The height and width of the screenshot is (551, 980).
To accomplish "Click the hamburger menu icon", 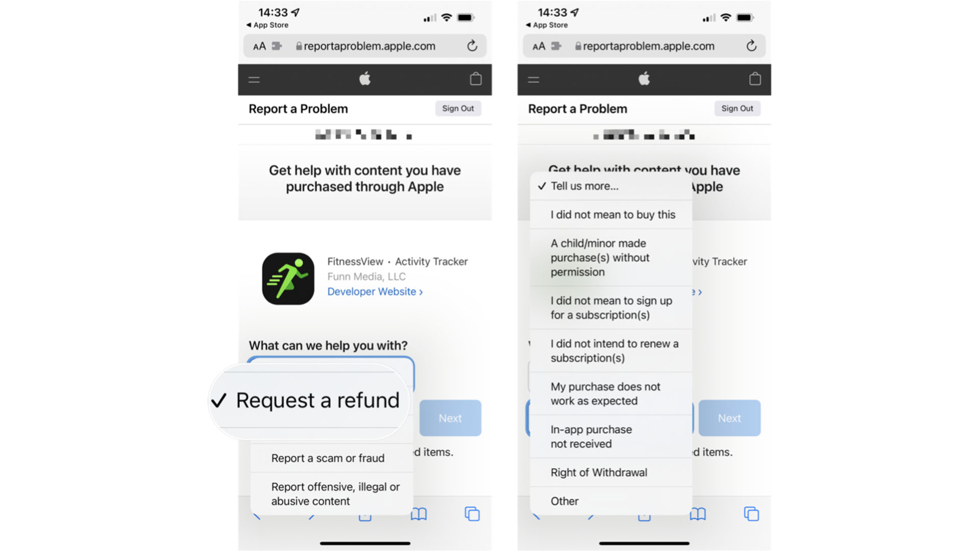I will pos(254,80).
